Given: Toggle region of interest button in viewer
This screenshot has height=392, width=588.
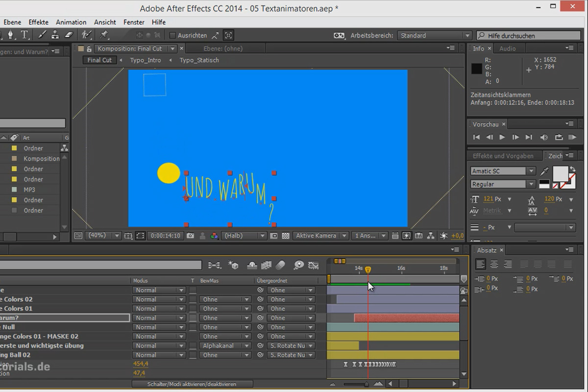Looking at the screenshot, I should (x=140, y=236).
